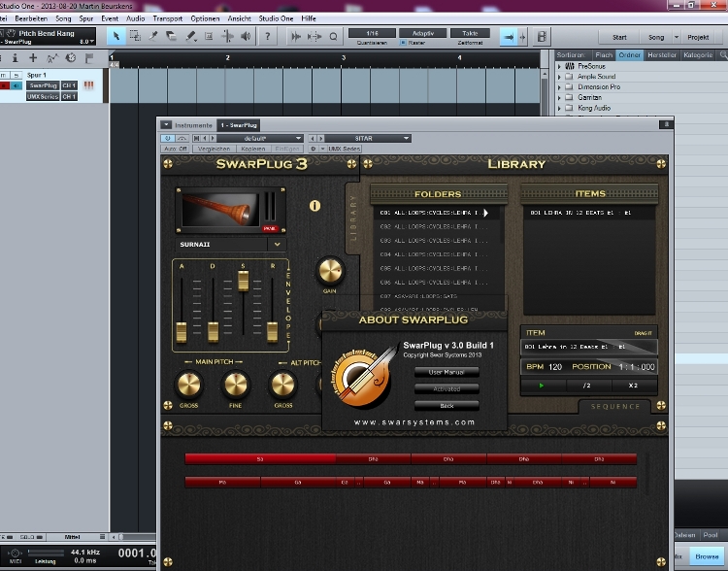This screenshot has width=728, height=571.
Task: Open the Transport menu
Action: (x=168, y=18)
